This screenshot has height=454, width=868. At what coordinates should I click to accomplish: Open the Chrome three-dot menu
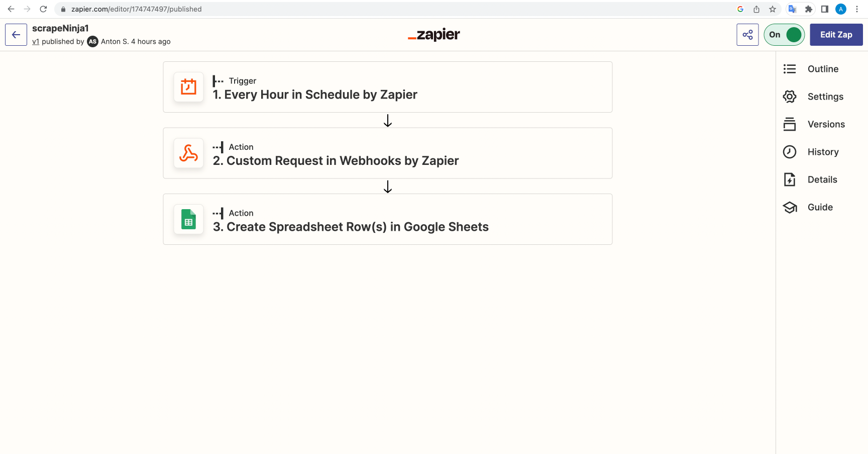point(857,9)
